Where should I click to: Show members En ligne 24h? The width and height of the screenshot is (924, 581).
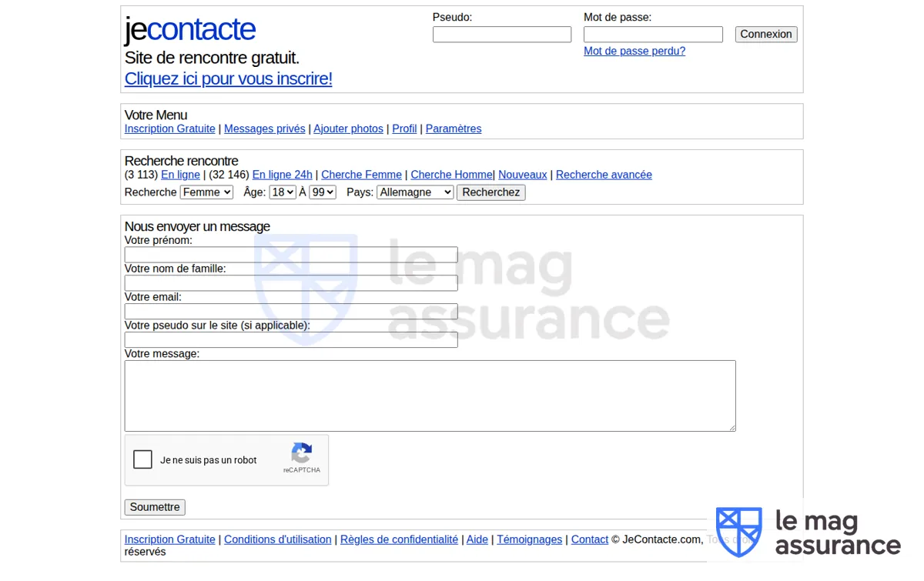(x=283, y=175)
